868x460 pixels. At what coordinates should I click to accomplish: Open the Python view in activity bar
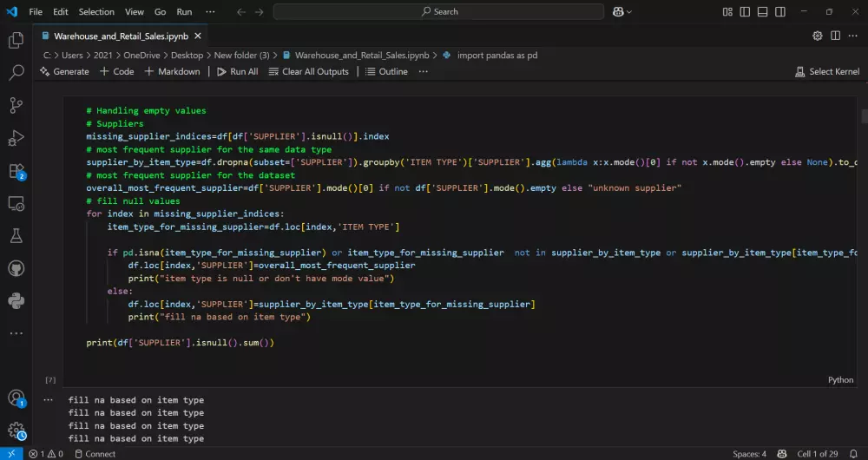[x=16, y=301]
